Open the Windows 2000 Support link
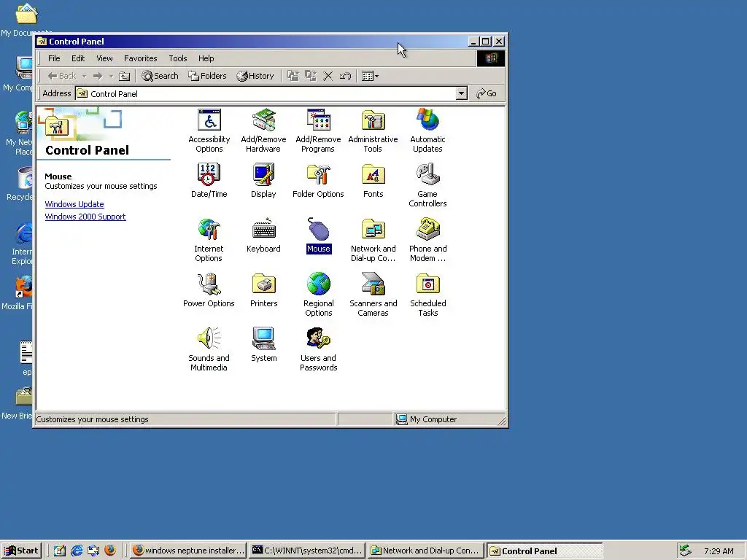747x560 pixels. 85,217
